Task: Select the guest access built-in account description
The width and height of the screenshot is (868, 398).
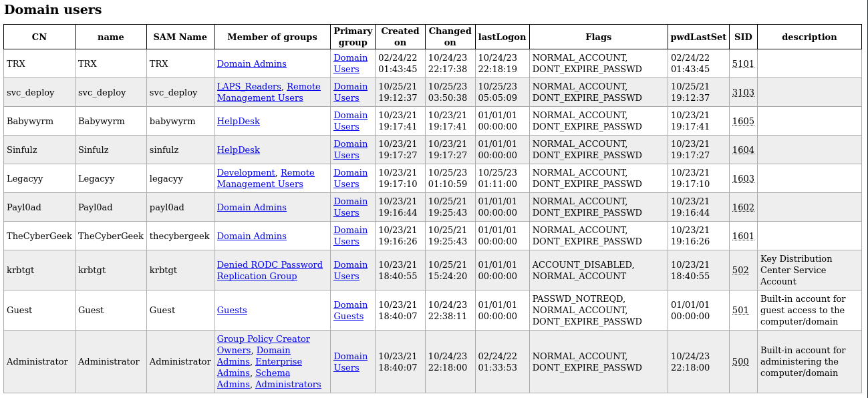Action: [x=803, y=311]
